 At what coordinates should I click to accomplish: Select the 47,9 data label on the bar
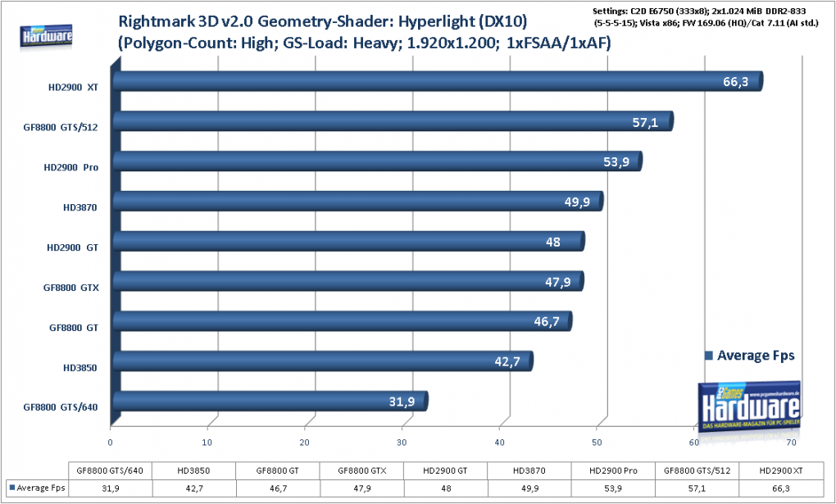(557, 282)
